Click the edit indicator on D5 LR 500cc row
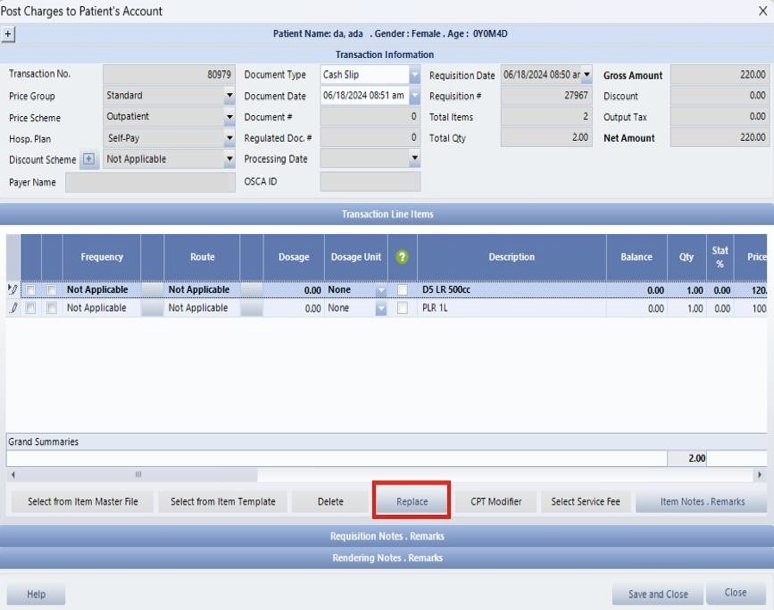Screen dimensions: 774x610 (13, 290)
